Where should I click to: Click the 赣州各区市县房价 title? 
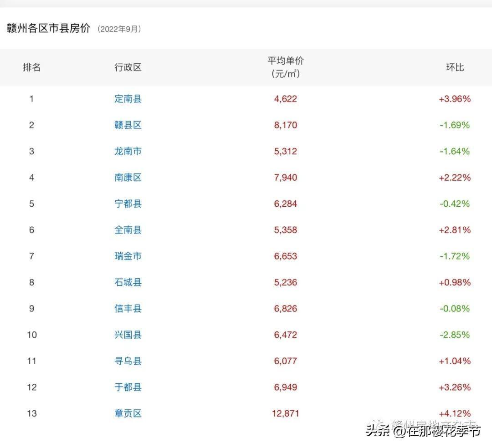coord(48,28)
